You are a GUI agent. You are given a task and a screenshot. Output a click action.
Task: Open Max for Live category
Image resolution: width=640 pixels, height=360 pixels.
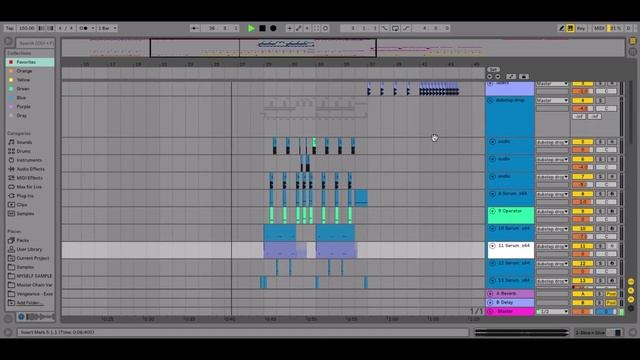(x=30, y=187)
